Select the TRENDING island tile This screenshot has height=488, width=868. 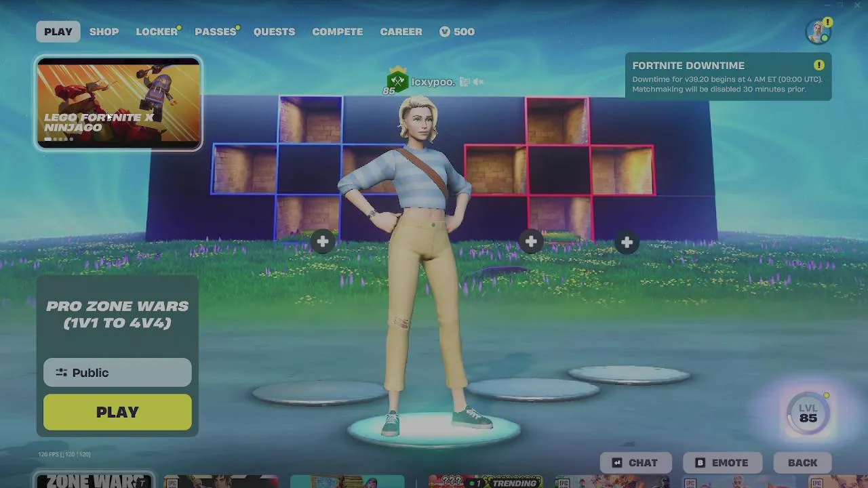pyautogui.click(x=486, y=482)
